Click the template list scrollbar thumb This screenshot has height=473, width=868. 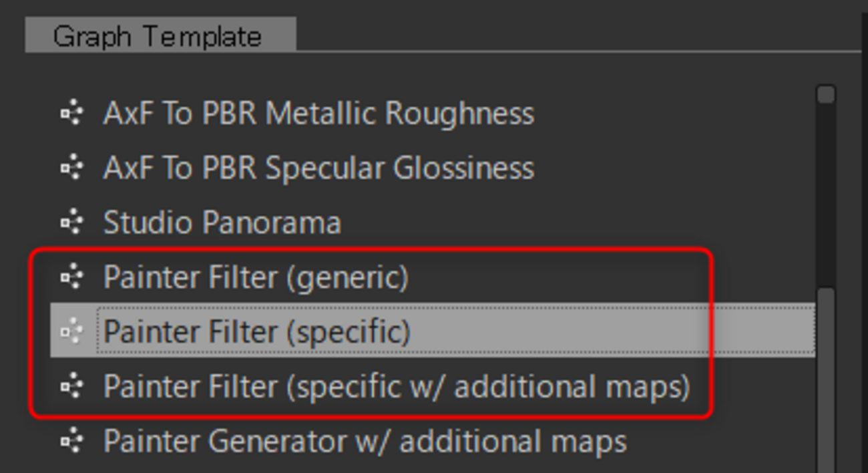(826, 381)
